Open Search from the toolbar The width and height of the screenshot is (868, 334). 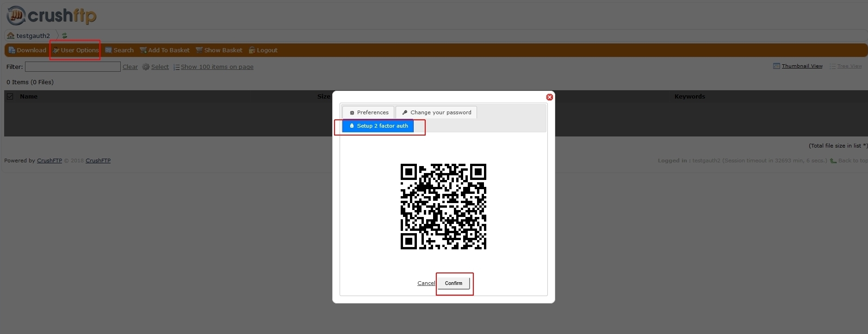[119, 50]
